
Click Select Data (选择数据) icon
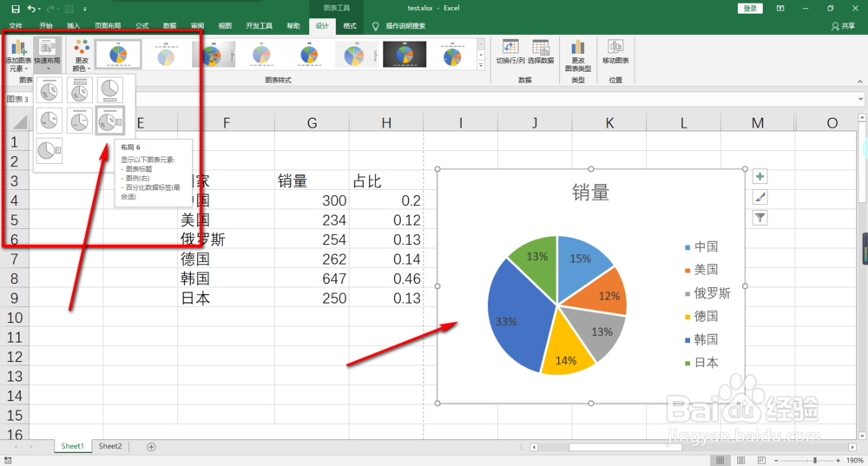tap(541, 51)
